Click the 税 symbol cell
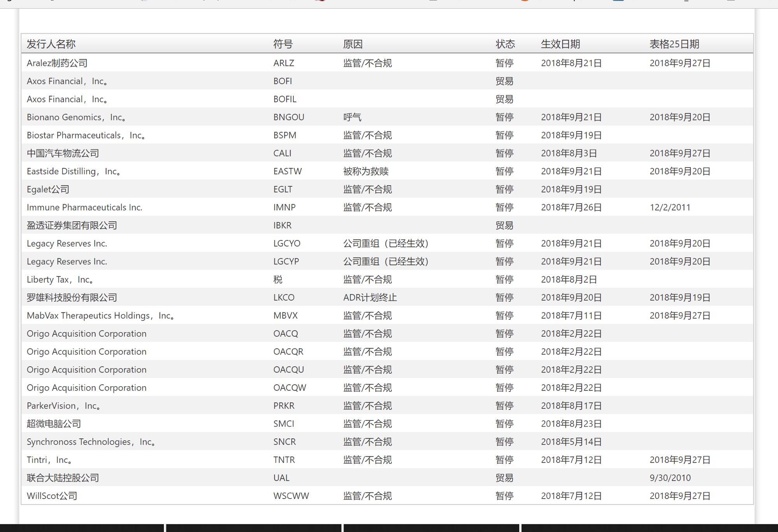Screen dimensions: 778x532 278,280
